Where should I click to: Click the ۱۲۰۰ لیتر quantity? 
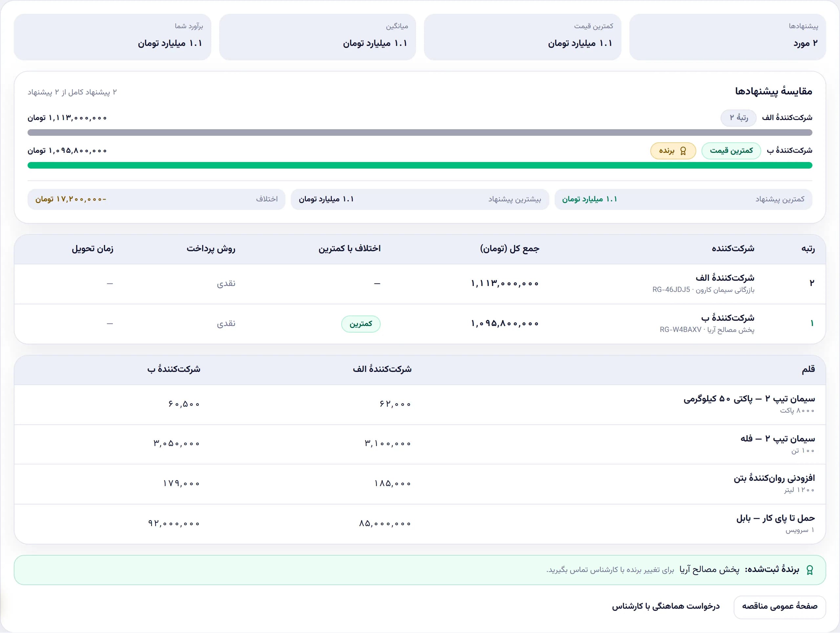799,490
